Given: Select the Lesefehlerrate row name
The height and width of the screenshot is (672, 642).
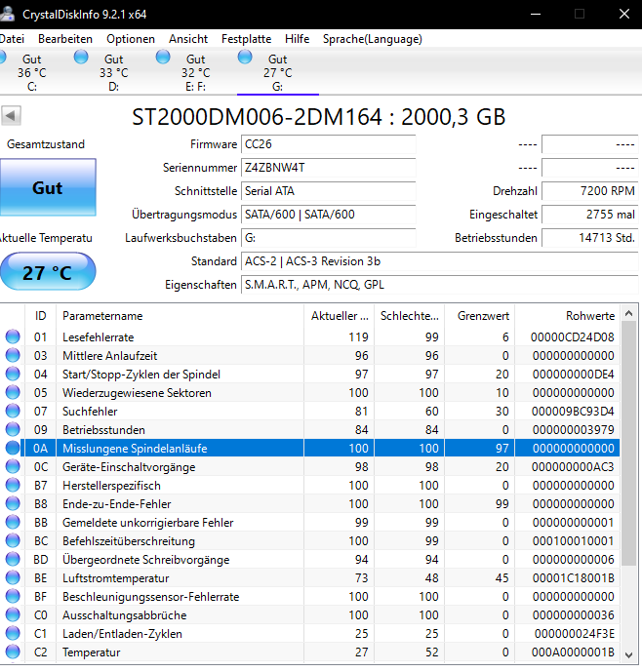Looking at the screenshot, I should 99,337.
